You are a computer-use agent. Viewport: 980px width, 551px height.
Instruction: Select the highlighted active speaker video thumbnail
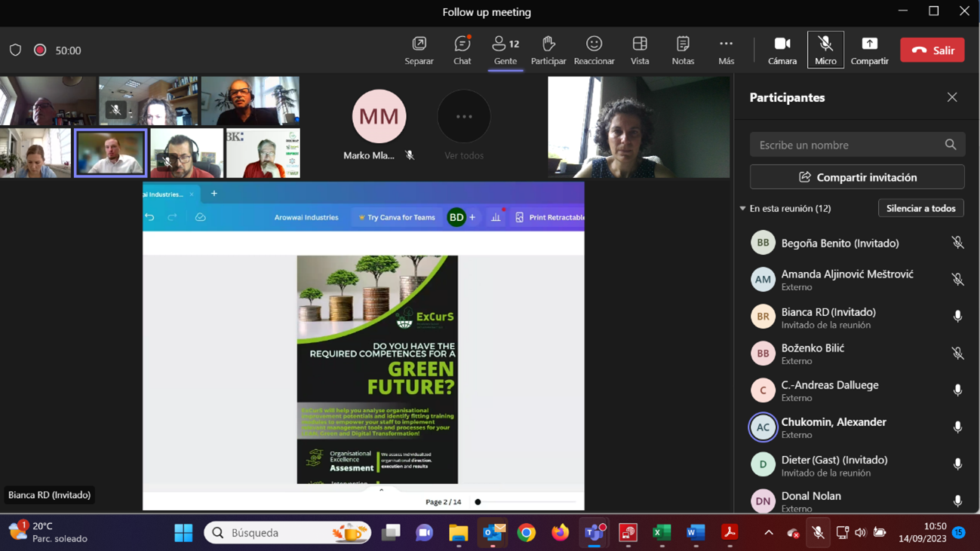[x=110, y=153]
